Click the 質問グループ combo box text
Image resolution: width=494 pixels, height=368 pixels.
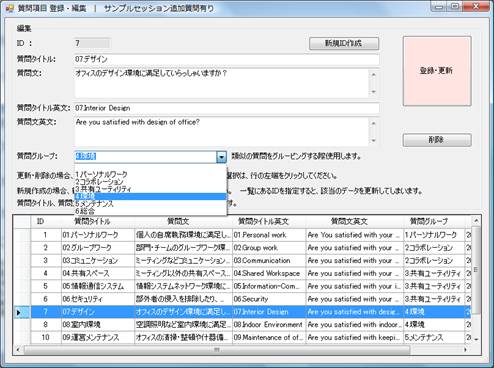145,157
